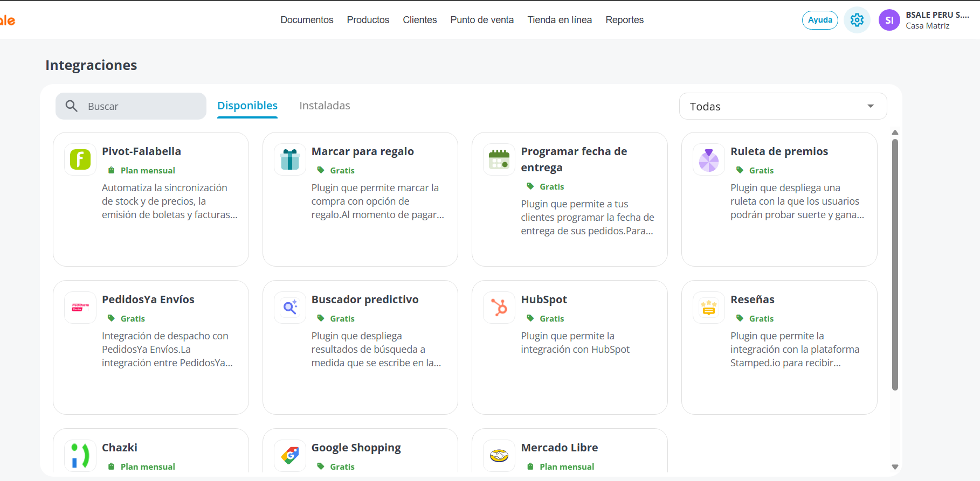
Task: Click the Reseñas stars icon
Action: coord(709,308)
